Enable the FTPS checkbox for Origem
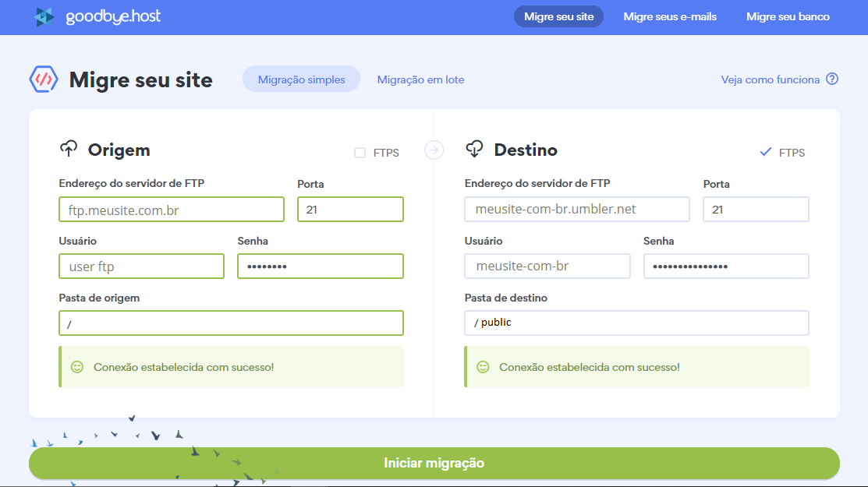The height and width of the screenshot is (487, 868). click(360, 153)
